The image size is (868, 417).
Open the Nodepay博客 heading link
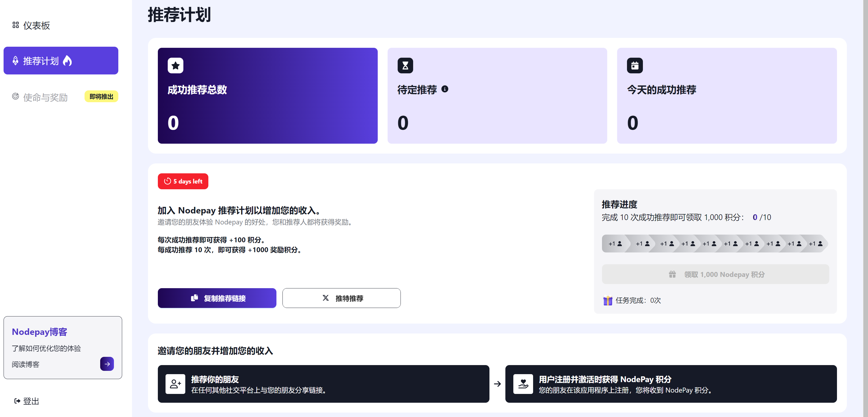(40, 332)
